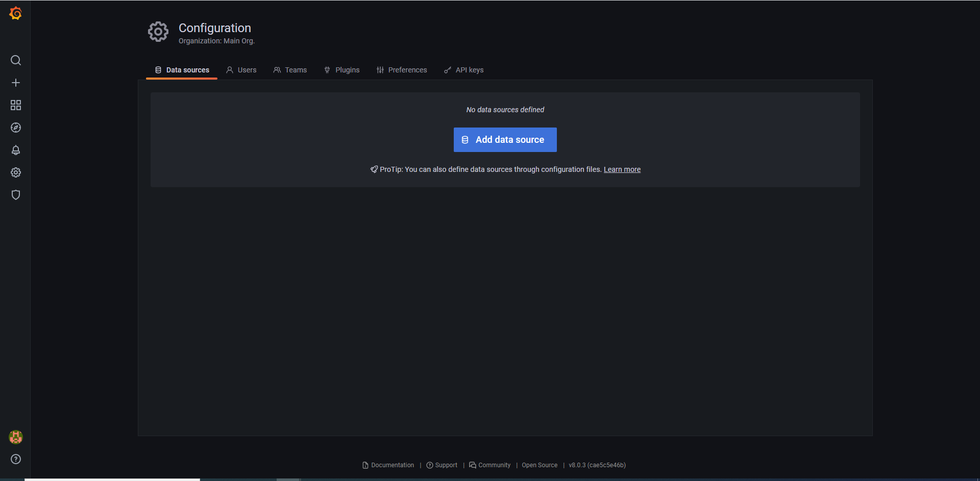Switch to the Users tab
Viewport: 980px width, 481px height.
[241, 70]
